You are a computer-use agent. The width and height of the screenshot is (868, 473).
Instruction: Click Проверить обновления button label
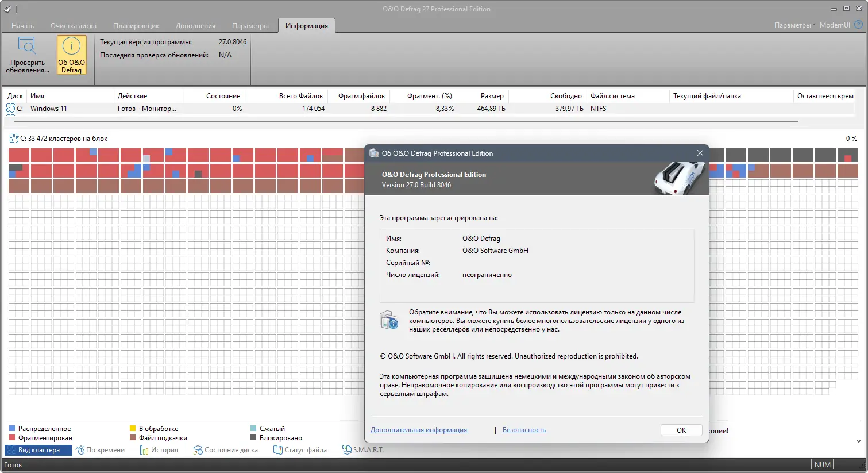pos(28,66)
